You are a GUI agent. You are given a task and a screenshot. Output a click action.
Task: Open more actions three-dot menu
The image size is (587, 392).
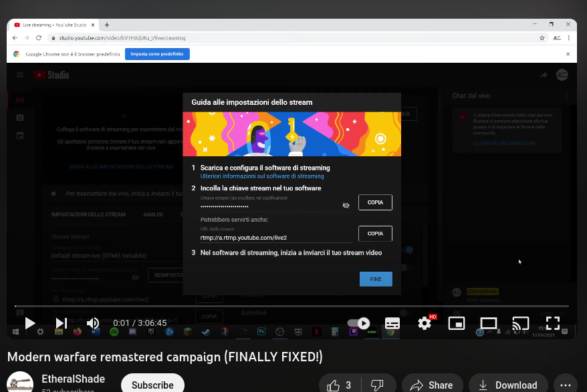(566, 385)
